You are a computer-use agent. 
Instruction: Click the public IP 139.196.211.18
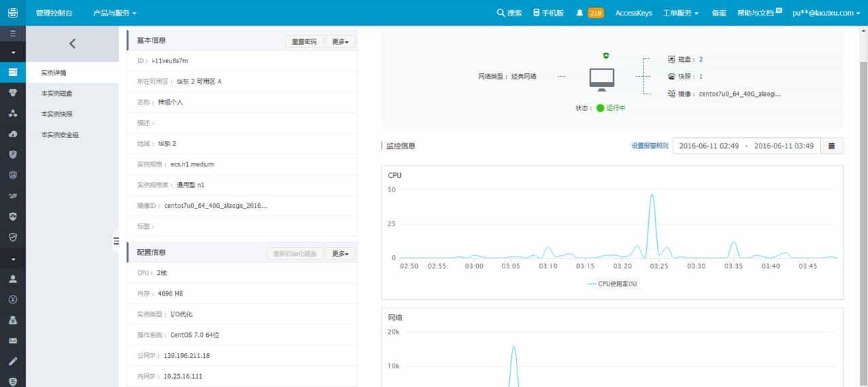186,356
